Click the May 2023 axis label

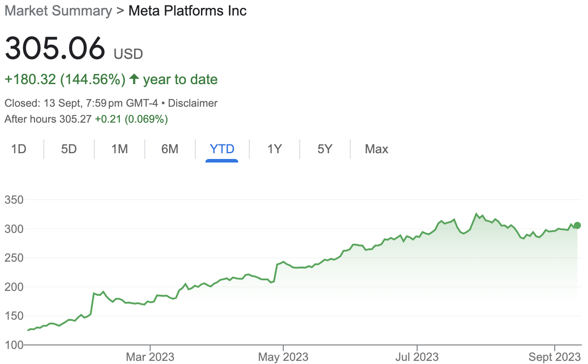(284, 356)
